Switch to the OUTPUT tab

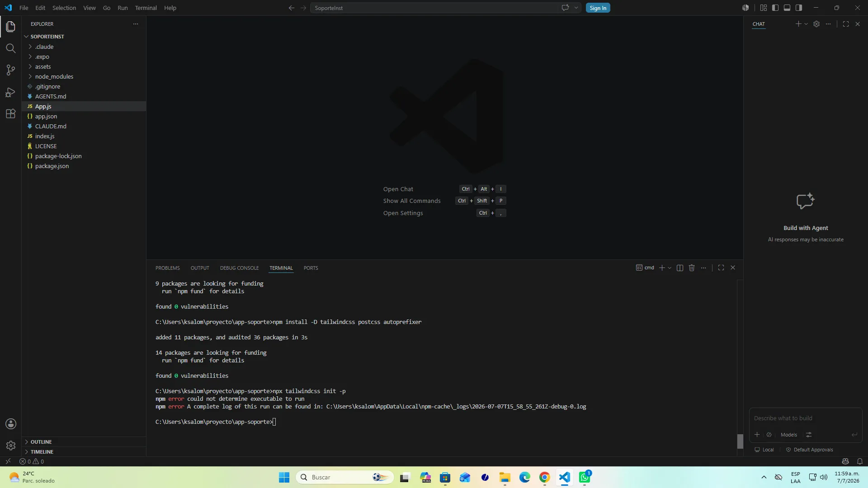(200, 268)
